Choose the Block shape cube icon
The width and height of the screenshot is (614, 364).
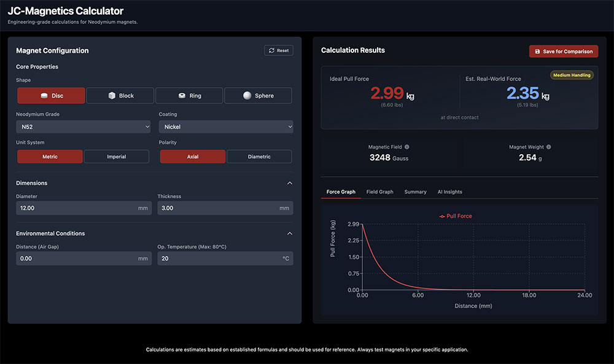click(112, 96)
